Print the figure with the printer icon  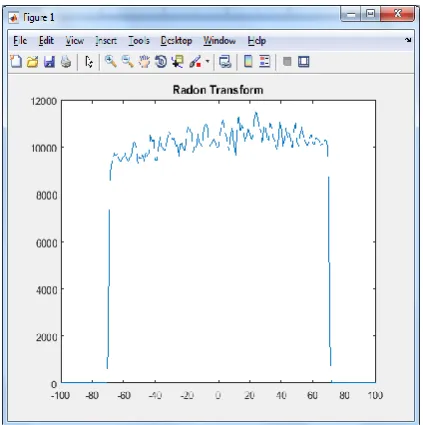(66, 62)
